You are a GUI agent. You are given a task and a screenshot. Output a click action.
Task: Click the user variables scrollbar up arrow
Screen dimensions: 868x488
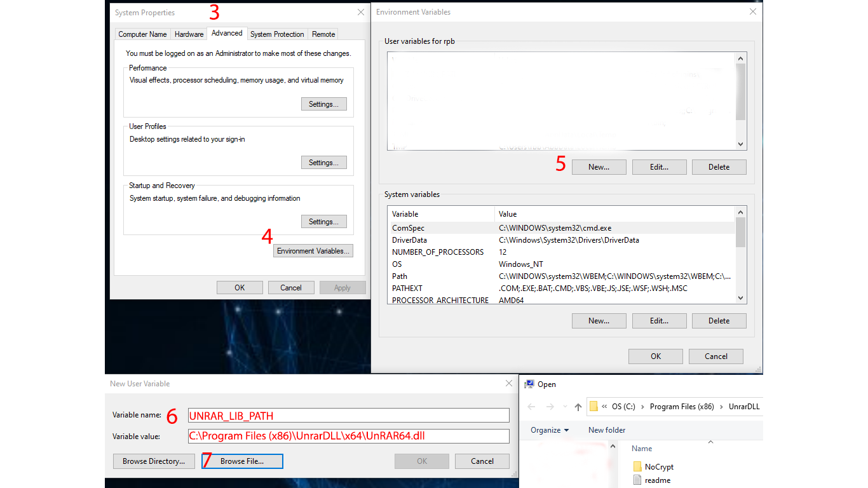740,58
